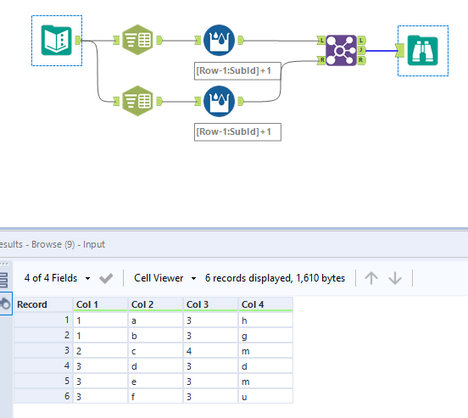The width and height of the screenshot is (468, 418).
Task: Select the purple Join tool node
Action: [341, 51]
